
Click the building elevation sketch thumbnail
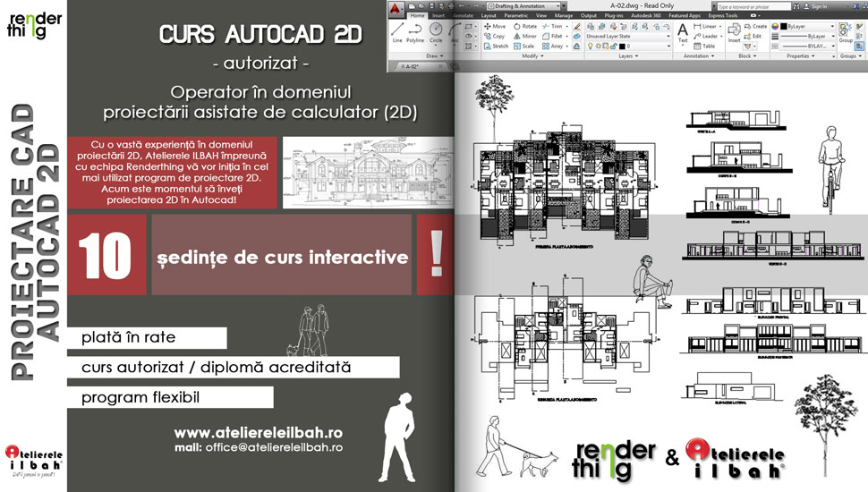point(368,173)
